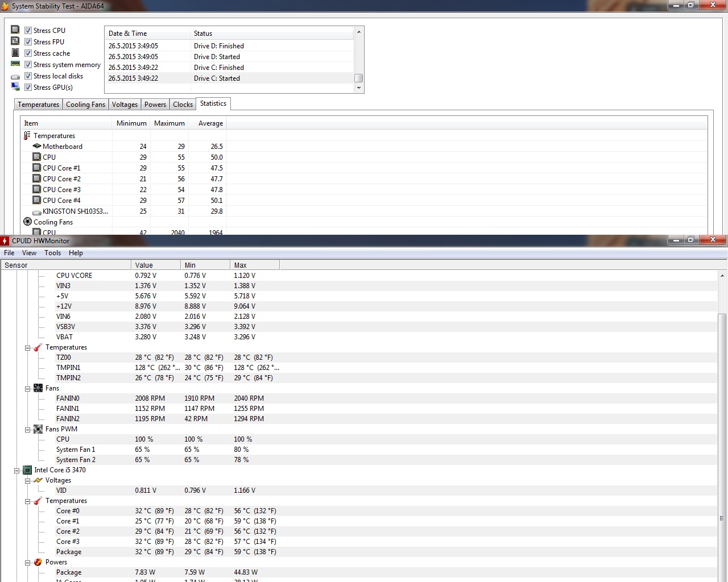Click the CPU Core #3 chip icon
Viewport: 728px width, 582px height.
click(37, 190)
